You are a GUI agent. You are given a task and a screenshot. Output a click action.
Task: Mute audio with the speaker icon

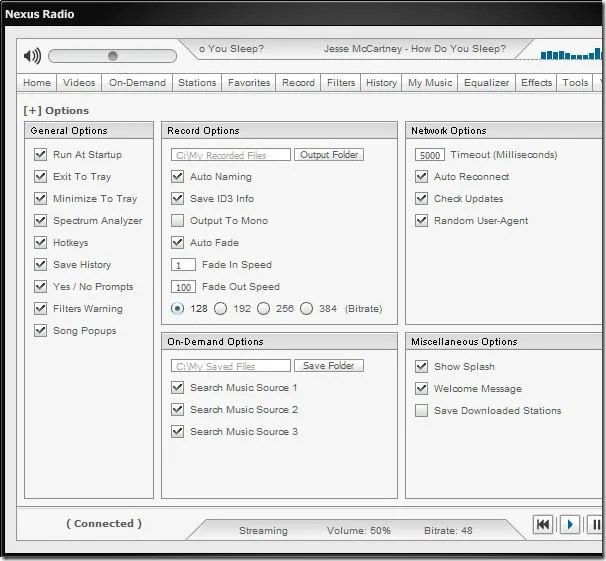click(x=32, y=56)
